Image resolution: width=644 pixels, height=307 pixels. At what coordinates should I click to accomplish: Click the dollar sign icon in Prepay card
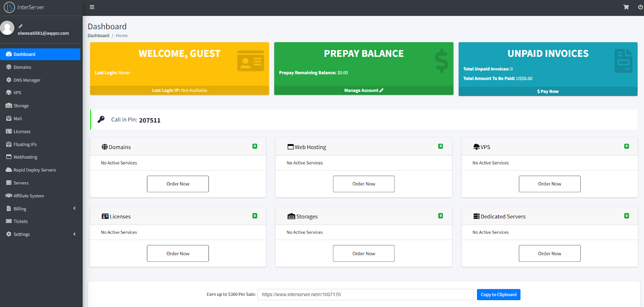[x=442, y=61]
